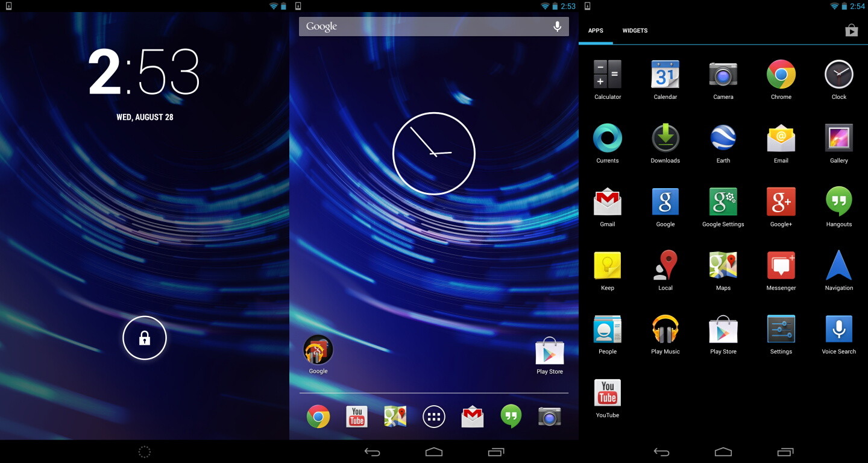Open Maps from the home screen dock

pyautogui.click(x=395, y=417)
